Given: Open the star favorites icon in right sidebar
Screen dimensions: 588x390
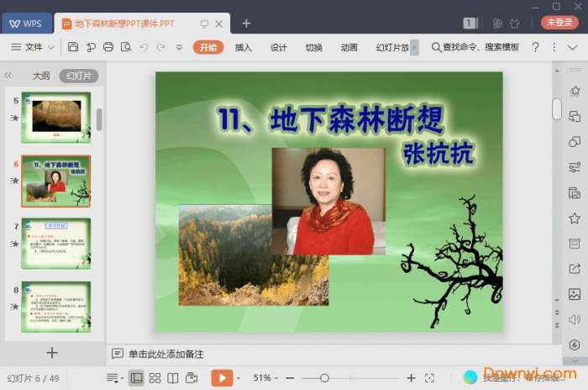Looking at the screenshot, I should (x=575, y=218).
